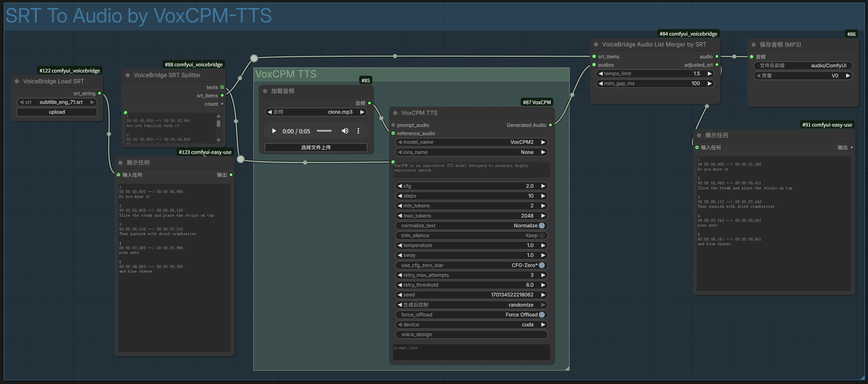Click the reference_audio input socket
Screen dimensions: 868x384
[x=393, y=133]
